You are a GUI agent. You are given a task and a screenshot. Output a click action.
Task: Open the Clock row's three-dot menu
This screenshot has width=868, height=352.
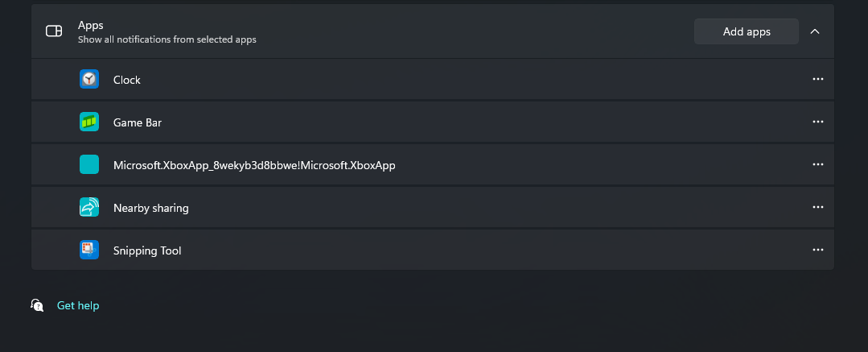click(817, 79)
